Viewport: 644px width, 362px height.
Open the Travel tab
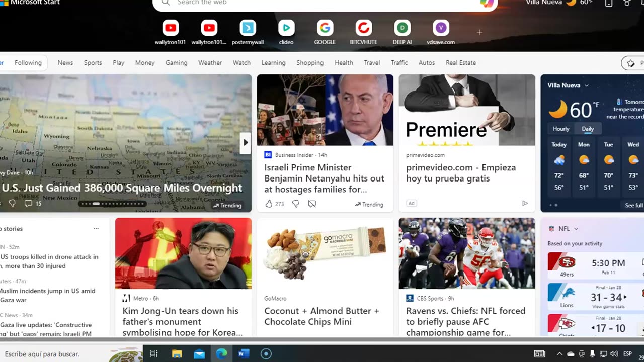[372, 63]
